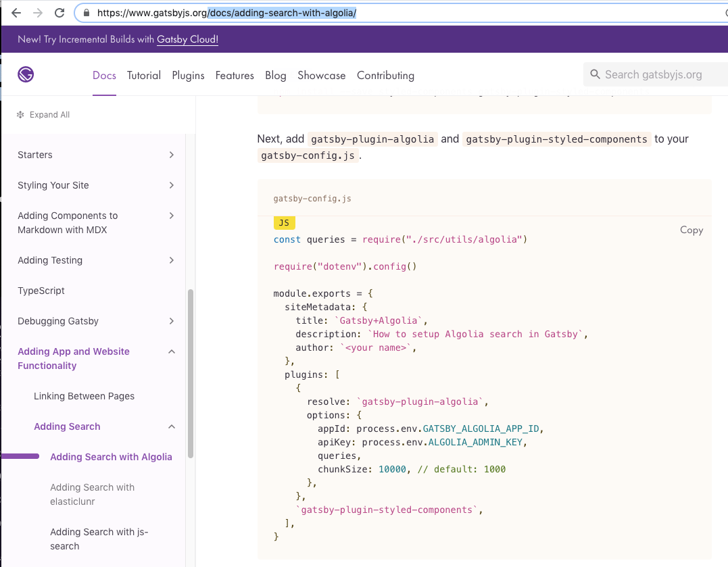Expand the Starters section
This screenshot has width=728, height=567.
click(x=171, y=155)
